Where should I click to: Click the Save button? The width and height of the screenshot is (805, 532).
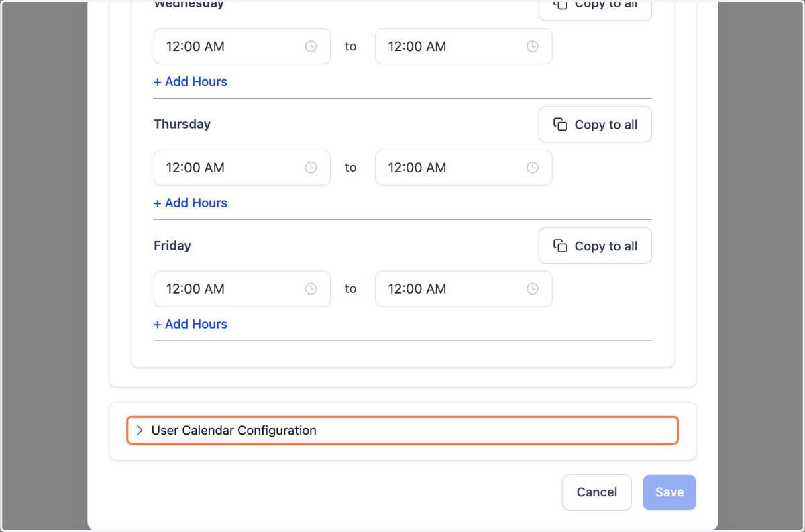[x=669, y=492]
